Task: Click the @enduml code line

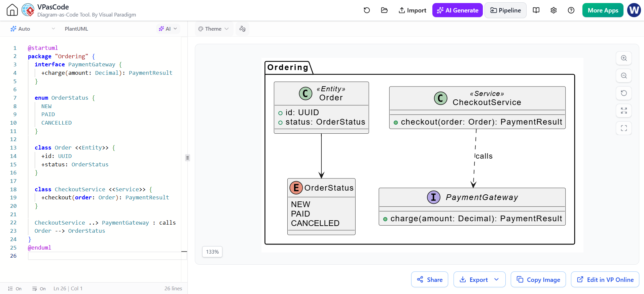Action: tap(39, 248)
